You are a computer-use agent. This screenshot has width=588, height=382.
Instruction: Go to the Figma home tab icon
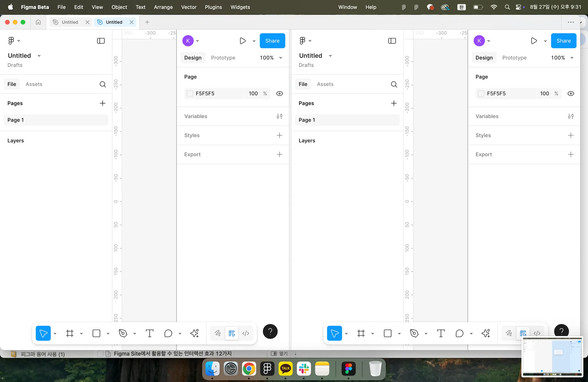(38, 22)
